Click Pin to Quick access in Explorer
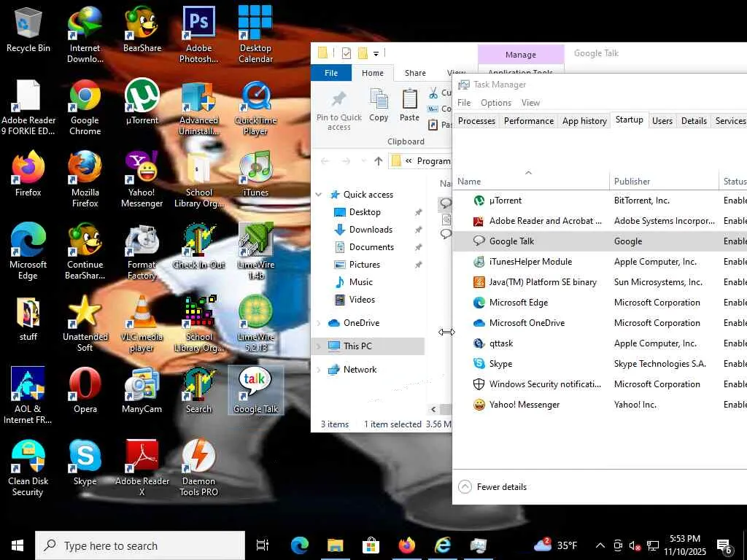 (338, 109)
